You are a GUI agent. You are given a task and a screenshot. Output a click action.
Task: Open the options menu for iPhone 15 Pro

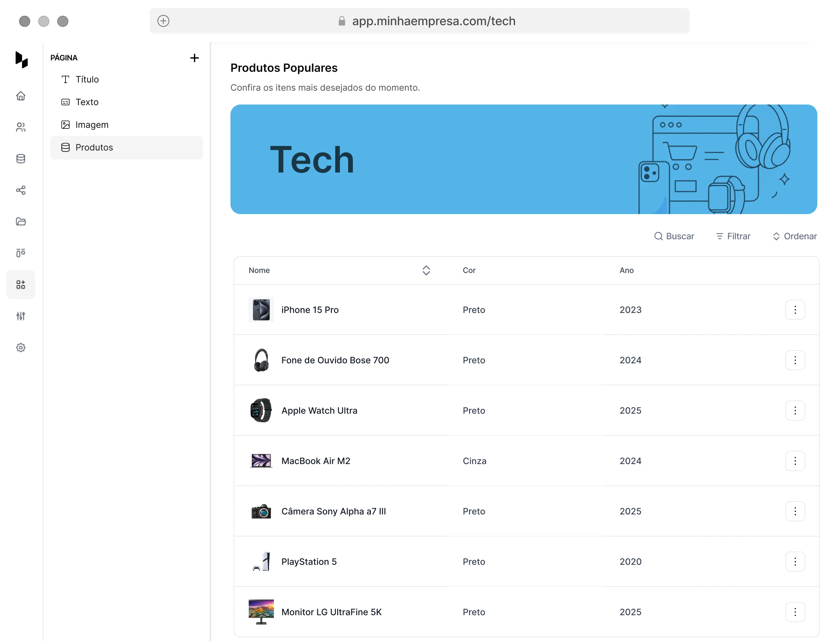coord(795,309)
